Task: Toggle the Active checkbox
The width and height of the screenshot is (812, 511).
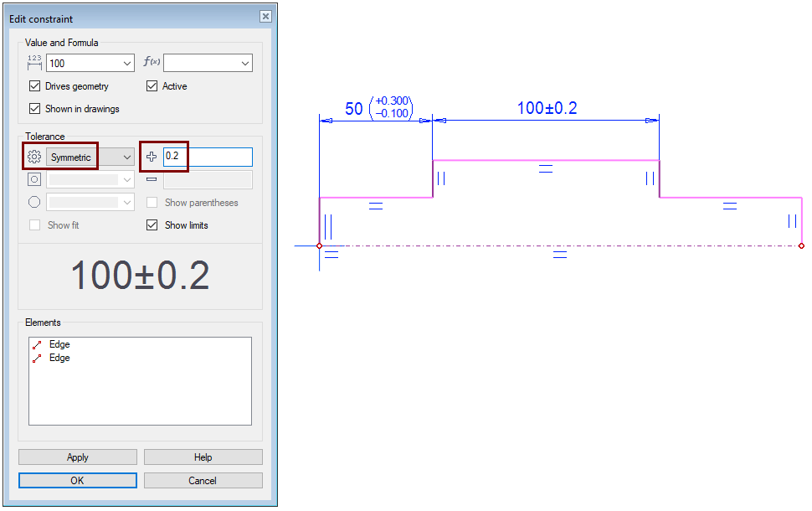Action: (x=152, y=86)
